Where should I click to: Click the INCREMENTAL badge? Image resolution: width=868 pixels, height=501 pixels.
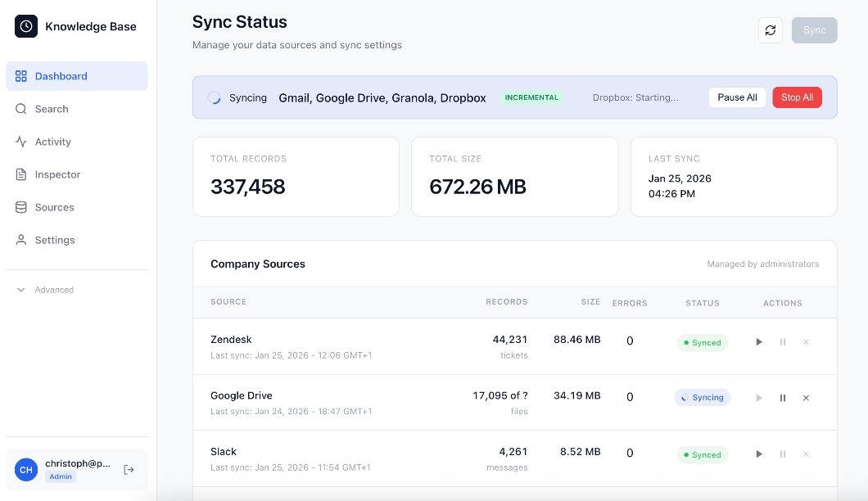click(531, 97)
